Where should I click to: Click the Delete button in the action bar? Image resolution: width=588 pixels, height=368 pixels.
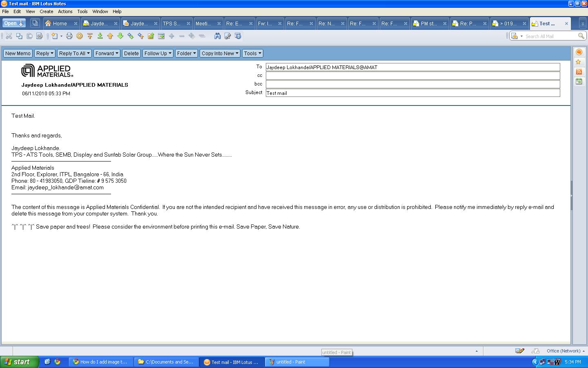131,53
